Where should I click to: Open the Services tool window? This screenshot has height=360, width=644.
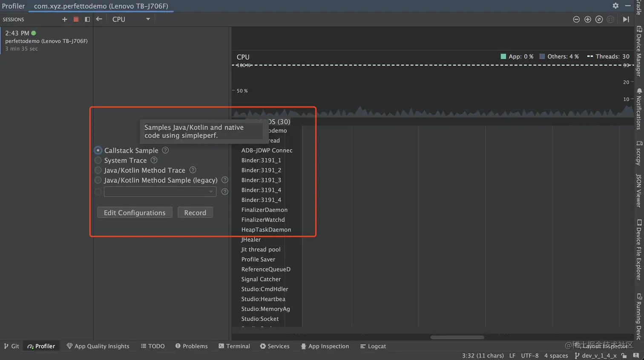[275, 346]
